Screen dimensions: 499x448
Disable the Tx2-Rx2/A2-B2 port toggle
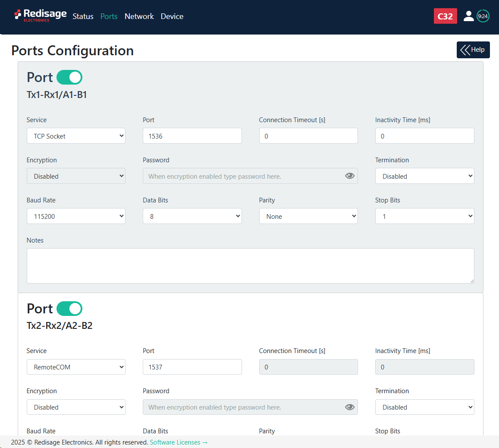(x=69, y=309)
